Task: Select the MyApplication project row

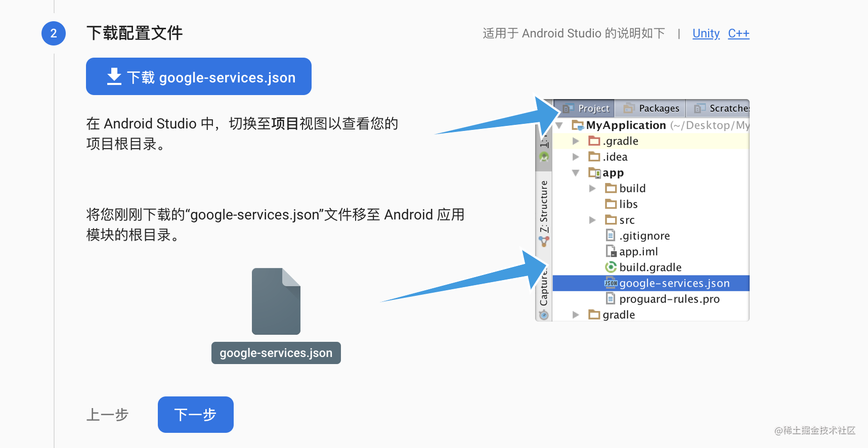Action: 651,125
